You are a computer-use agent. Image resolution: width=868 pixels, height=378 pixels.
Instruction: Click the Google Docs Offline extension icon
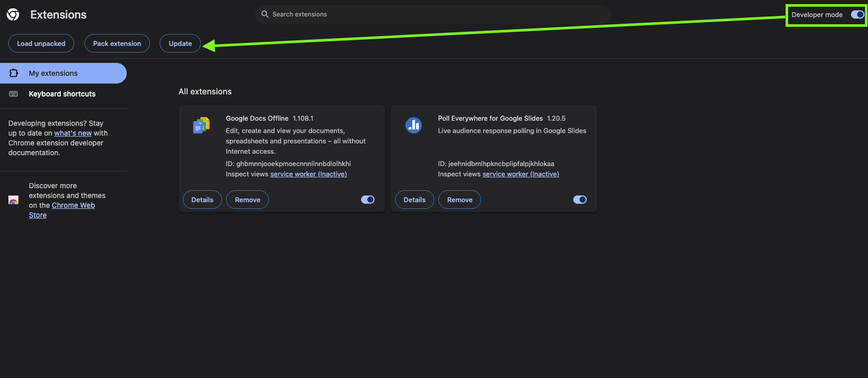click(201, 125)
